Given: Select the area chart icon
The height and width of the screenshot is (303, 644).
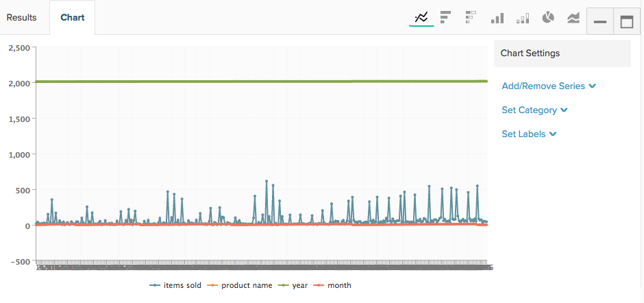Looking at the screenshot, I should pyautogui.click(x=573, y=18).
